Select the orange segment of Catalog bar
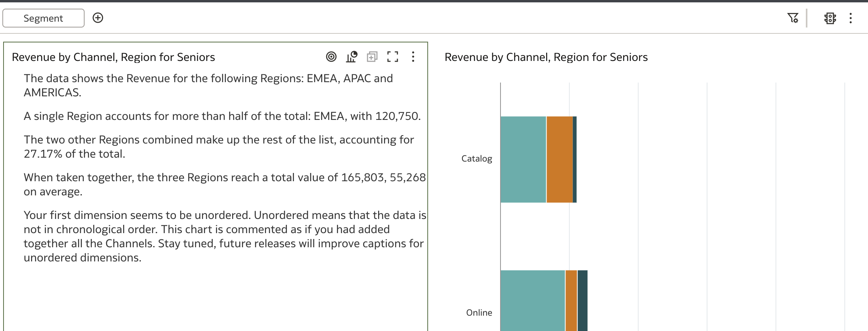 [560, 160]
